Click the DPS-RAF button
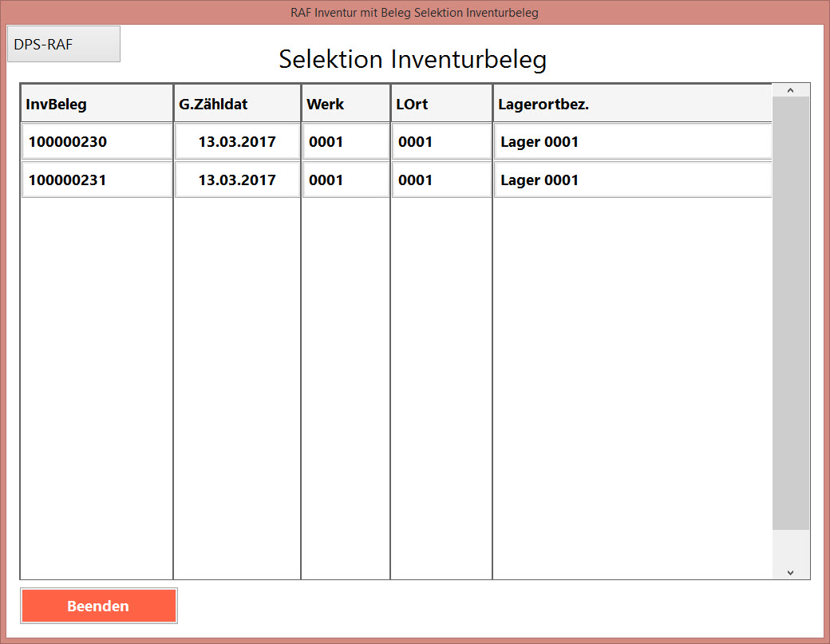This screenshot has height=644, width=830. [64, 44]
